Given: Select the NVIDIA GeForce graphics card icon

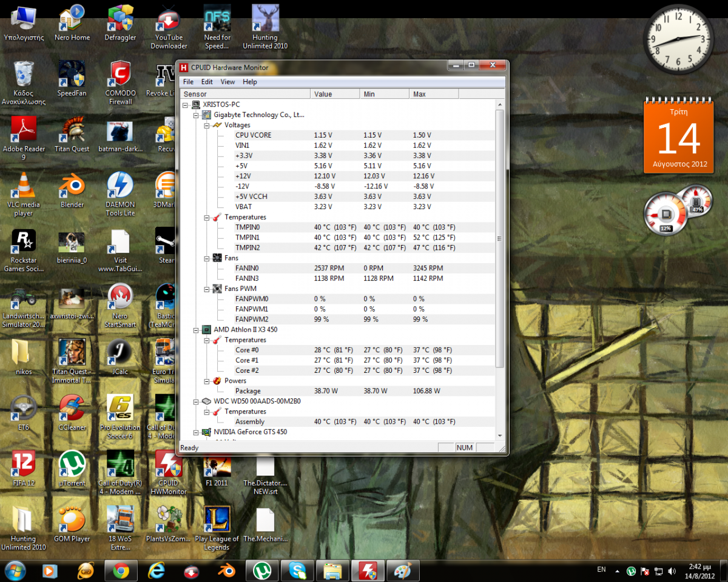Looking at the screenshot, I should click(x=207, y=432).
